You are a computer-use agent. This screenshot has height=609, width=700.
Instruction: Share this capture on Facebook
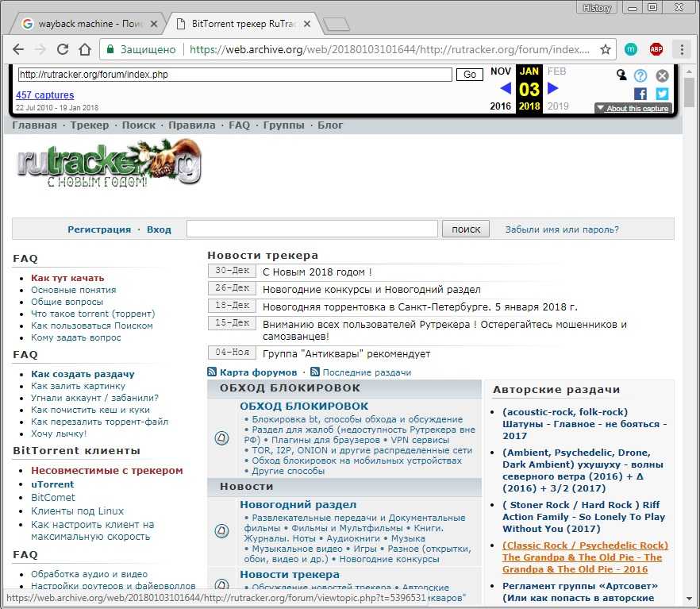click(640, 94)
